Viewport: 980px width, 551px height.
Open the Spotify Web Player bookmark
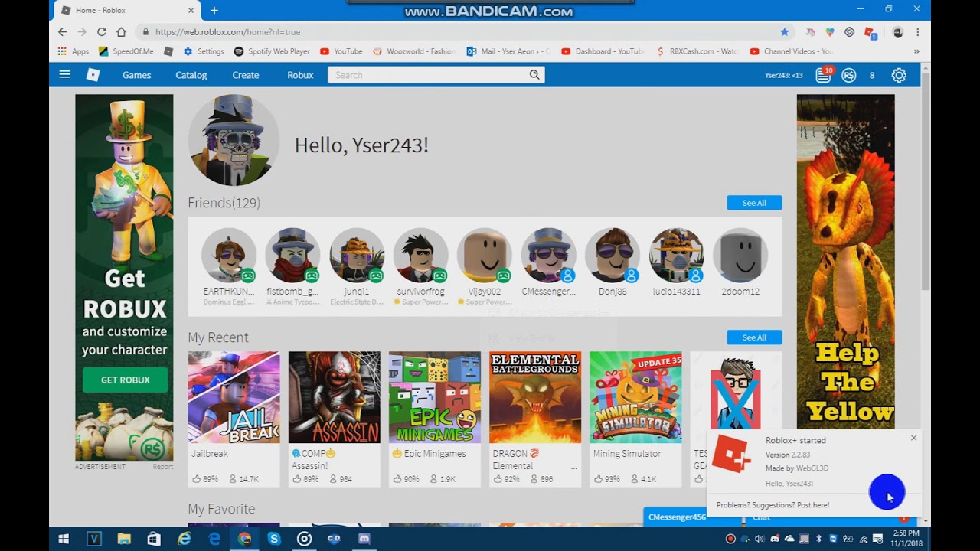(272, 51)
